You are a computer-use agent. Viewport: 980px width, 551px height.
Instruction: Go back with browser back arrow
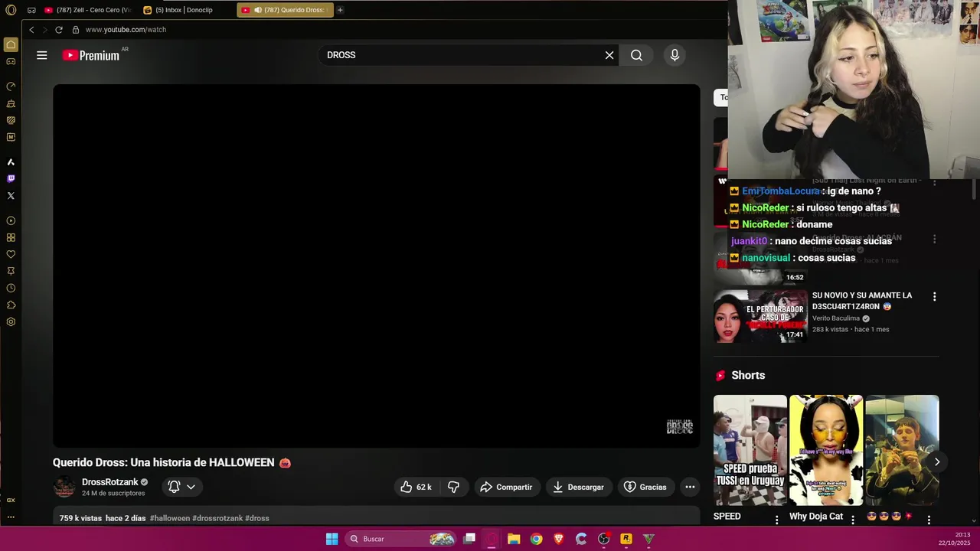click(x=31, y=30)
